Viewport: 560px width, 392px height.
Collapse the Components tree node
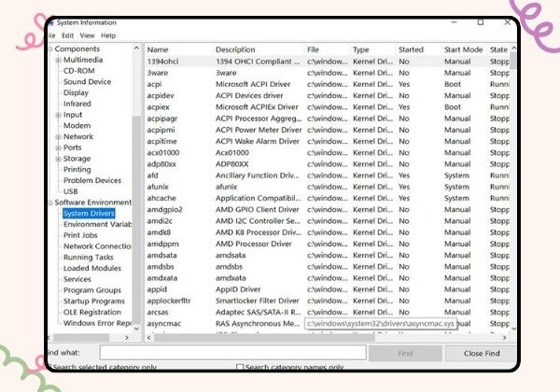tap(50, 49)
